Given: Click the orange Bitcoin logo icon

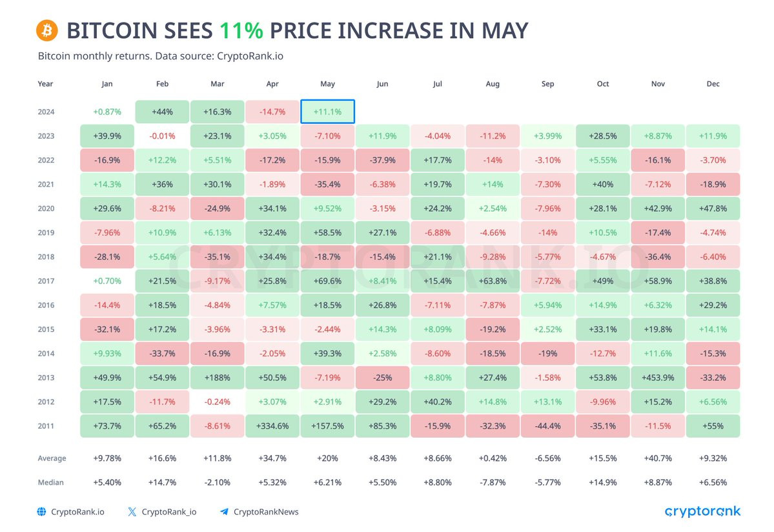Looking at the screenshot, I should 47,30.
